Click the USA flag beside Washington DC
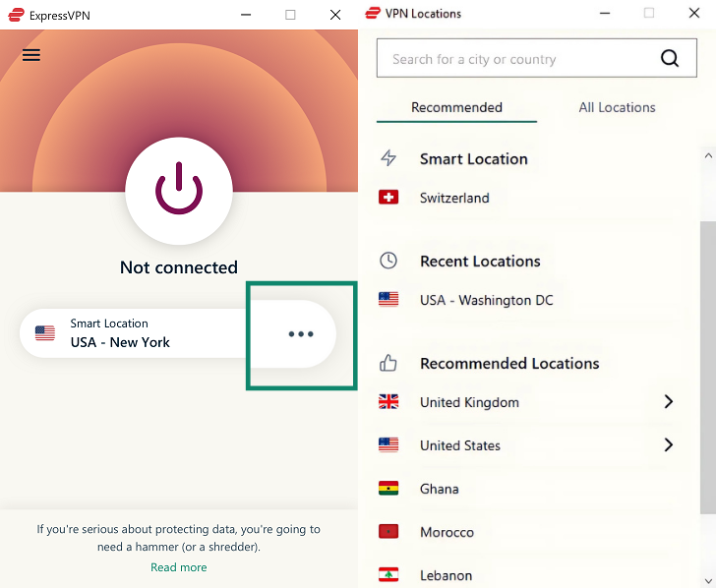This screenshot has width=716, height=588. [388, 300]
